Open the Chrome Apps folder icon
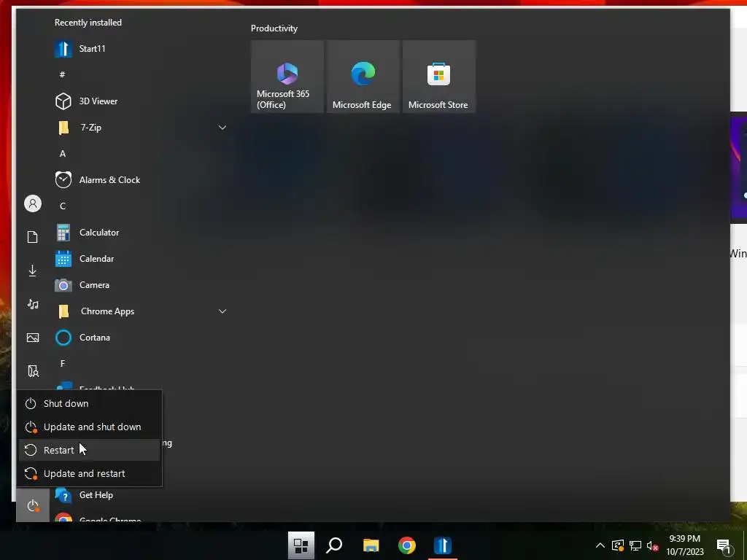This screenshot has width=747, height=560. tap(63, 311)
